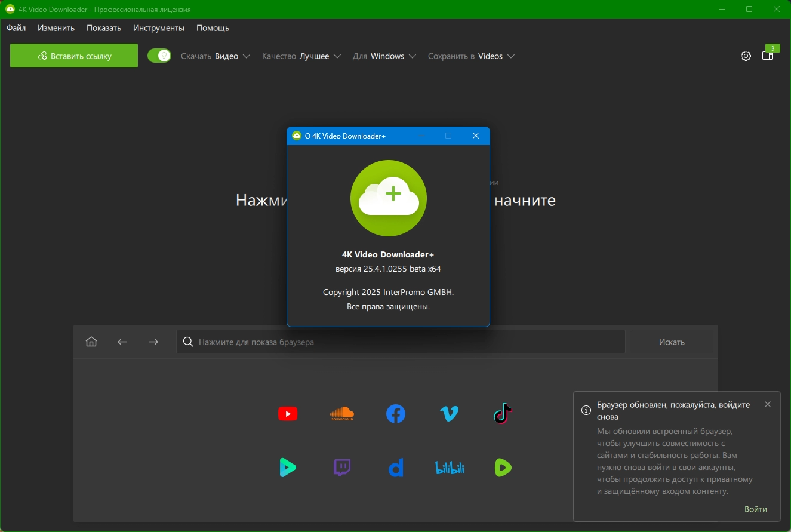
Task: Expand the Скачать Видео dropdown
Action: coord(215,56)
